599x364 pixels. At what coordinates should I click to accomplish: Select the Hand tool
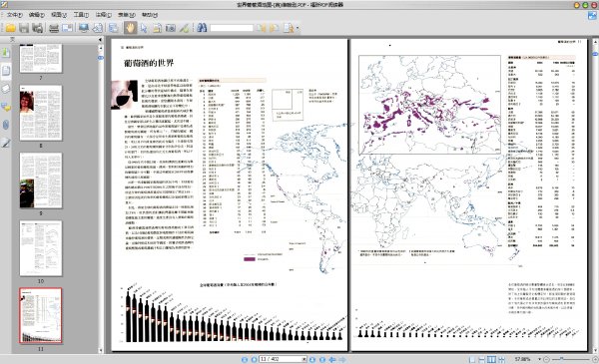pyautogui.click(x=130, y=28)
